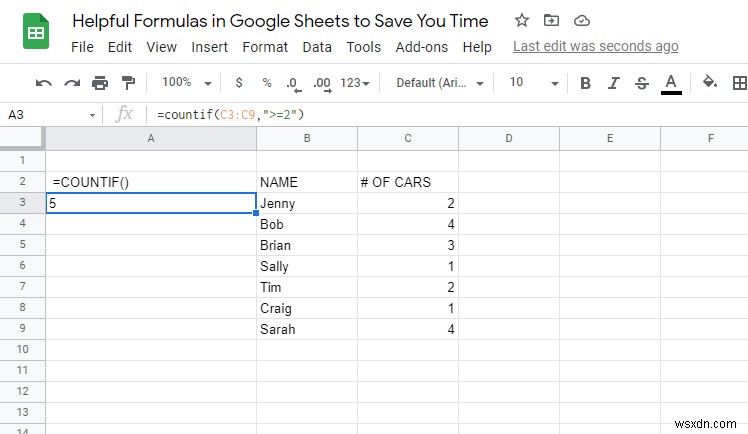Print the spreadsheet using the printer icon
The image size is (748, 434).
(x=99, y=83)
